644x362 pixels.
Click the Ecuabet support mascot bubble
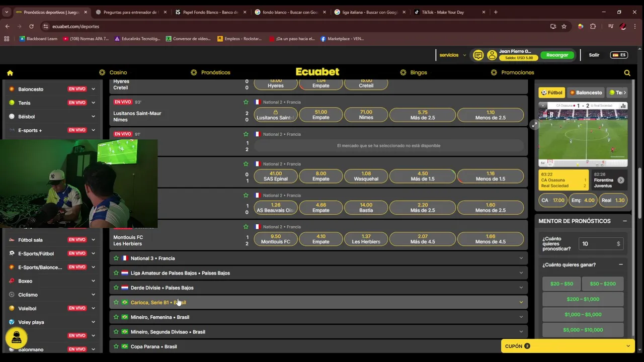(17, 337)
